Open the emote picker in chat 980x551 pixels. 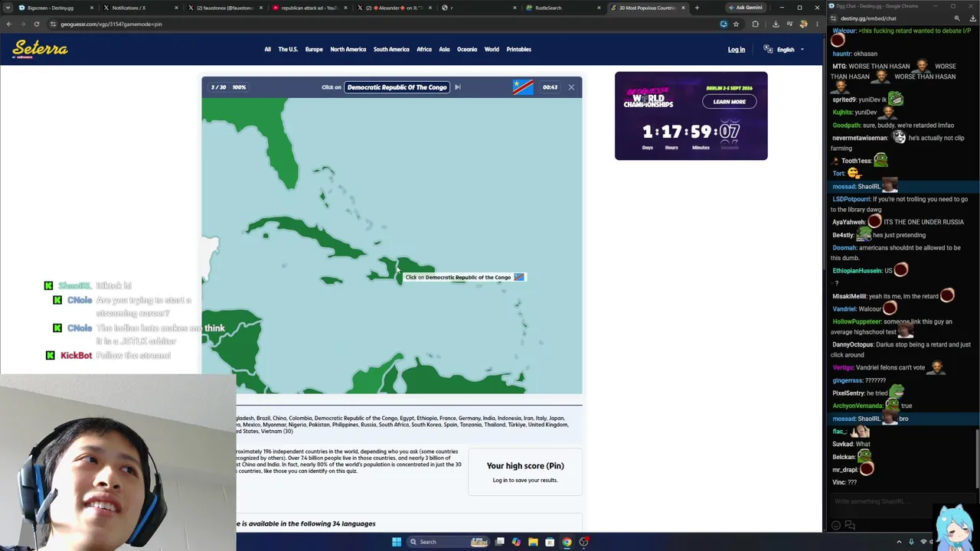click(836, 525)
